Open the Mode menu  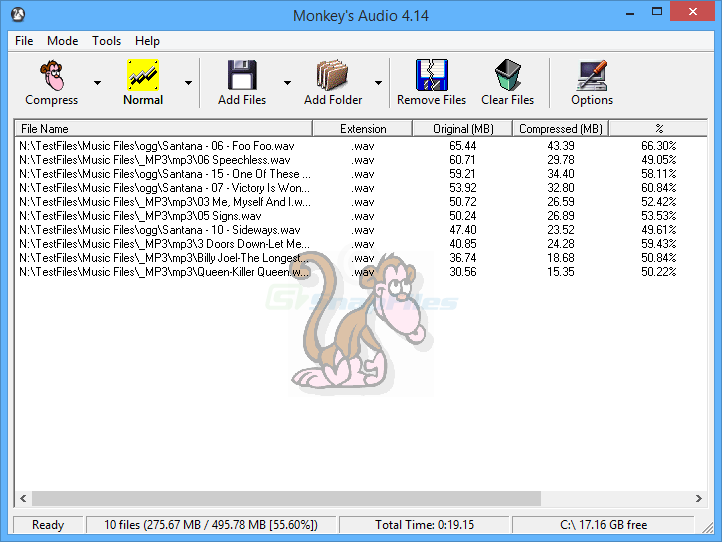pyautogui.click(x=63, y=41)
